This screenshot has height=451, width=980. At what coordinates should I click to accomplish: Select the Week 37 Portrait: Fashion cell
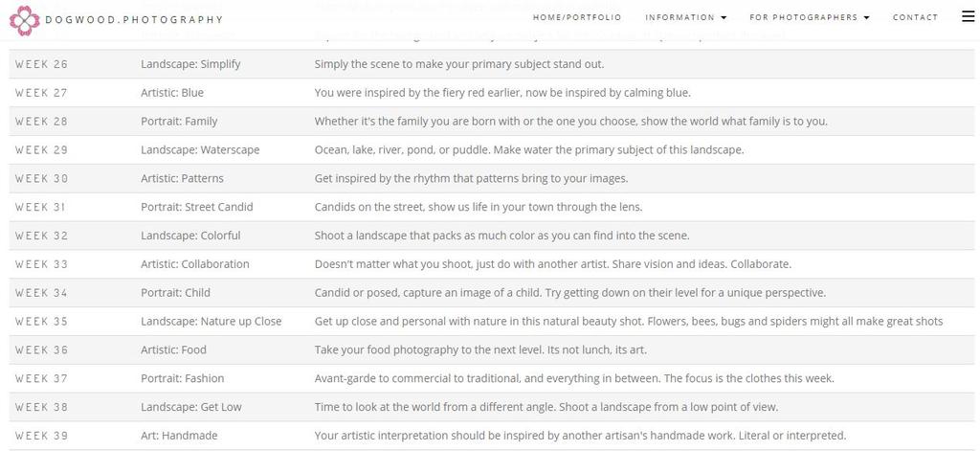pos(182,378)
